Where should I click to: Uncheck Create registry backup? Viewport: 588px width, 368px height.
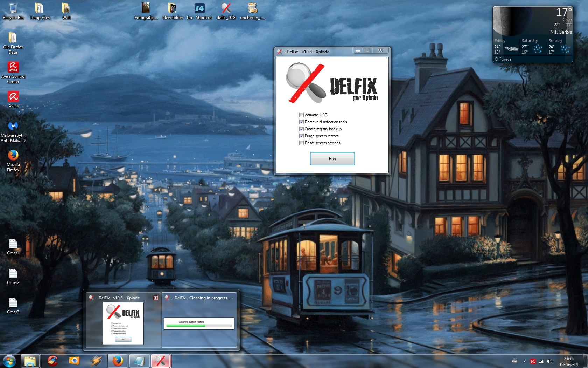301,129
